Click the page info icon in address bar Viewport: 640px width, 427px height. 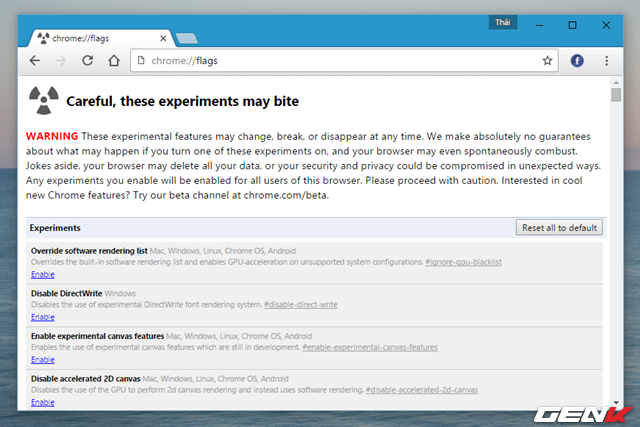(140, 61)
